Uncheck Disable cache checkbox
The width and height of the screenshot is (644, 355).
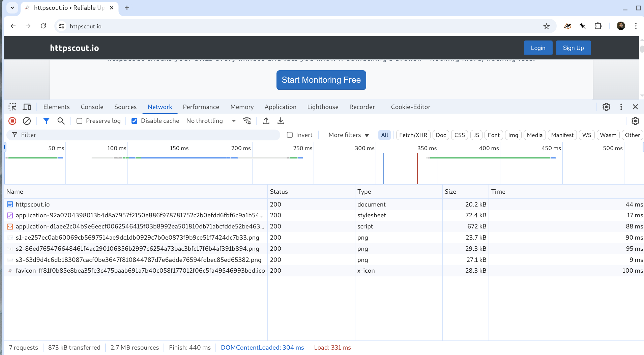click(134, 121)
